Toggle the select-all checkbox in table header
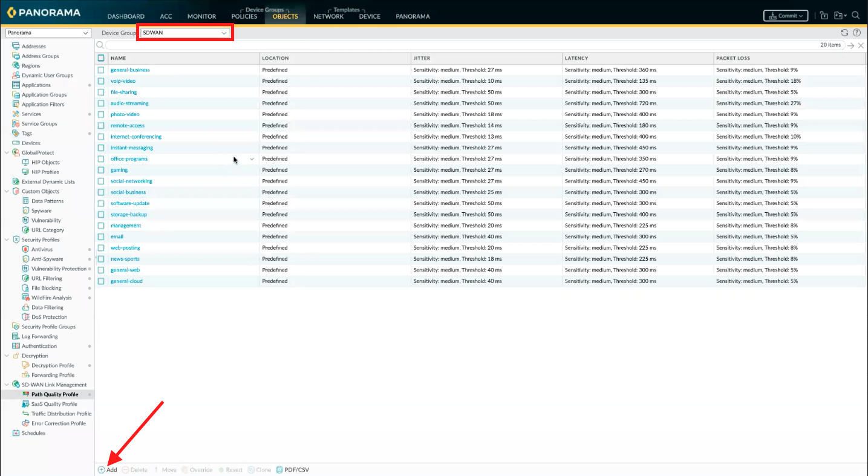Viewport: 868px width, 476px height. tap(101, 58)
